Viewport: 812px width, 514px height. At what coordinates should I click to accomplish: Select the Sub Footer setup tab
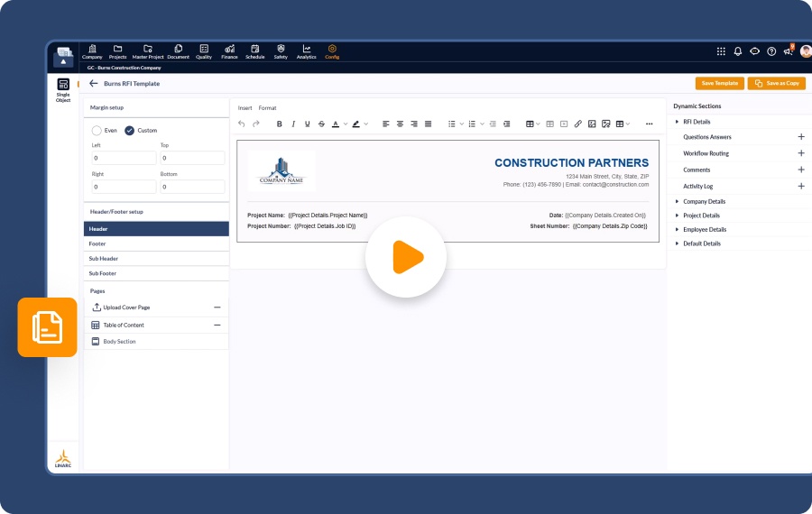pyautogui.click(x=156, y=273)
